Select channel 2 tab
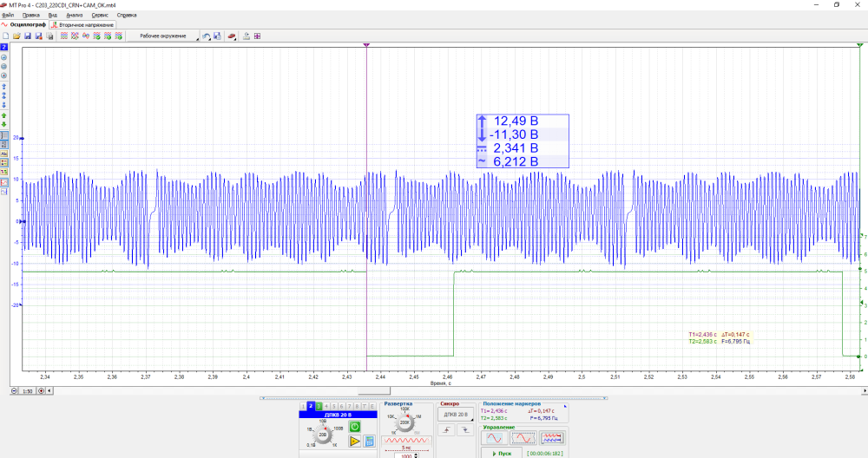The image size is (868, 458). 310,405
